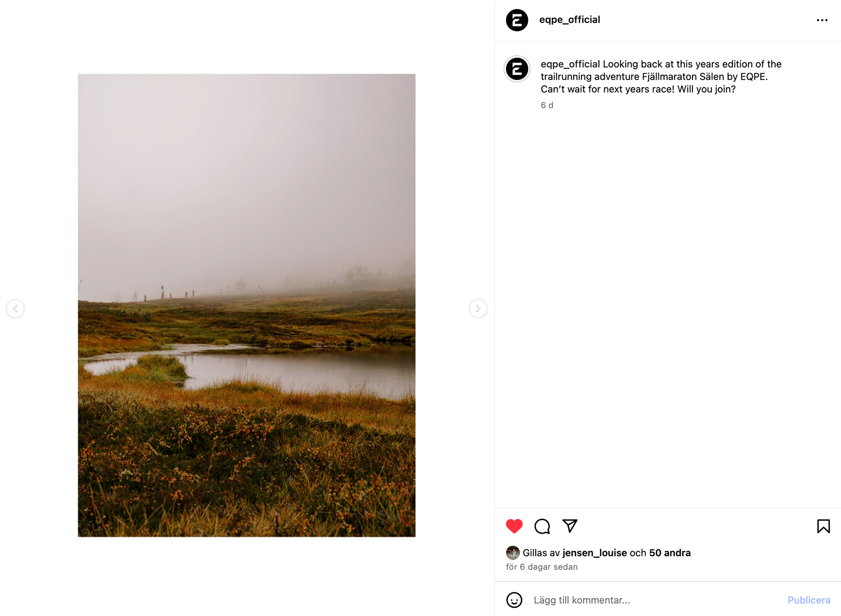Click the Publicera button
Screen dimensions: 841x616
(809, 600)
